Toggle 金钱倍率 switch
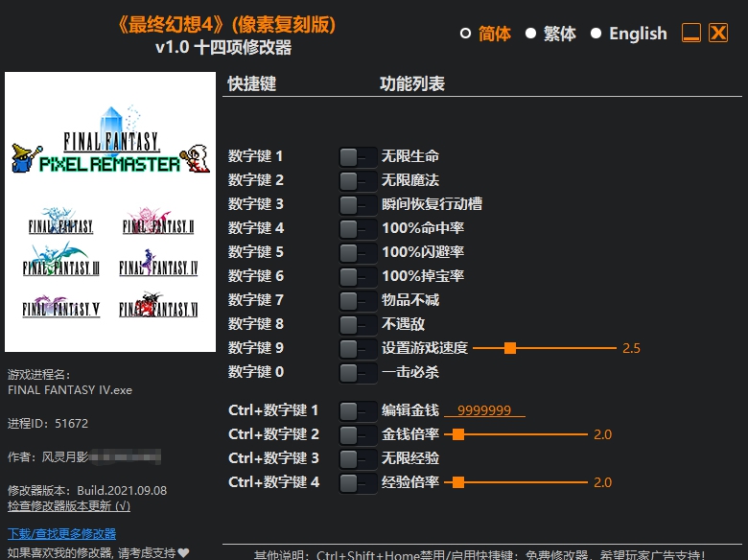This screenshot has width=748, height=560. (358, 434)
